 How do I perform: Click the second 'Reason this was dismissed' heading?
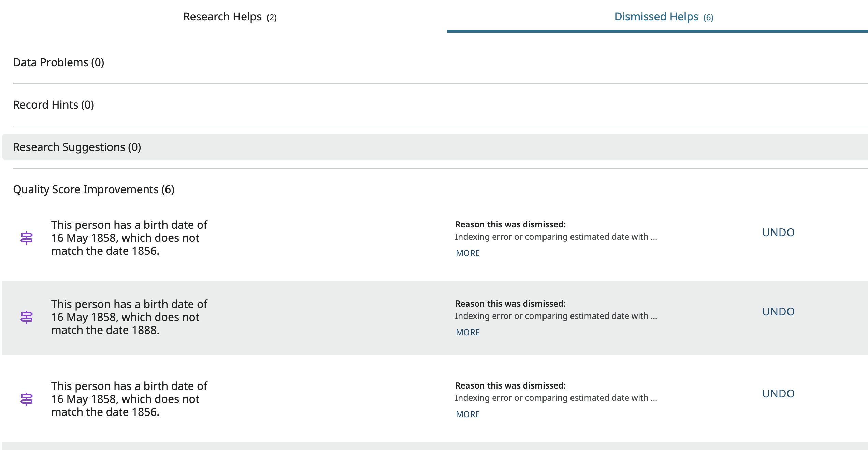pyautogui.click(x=510, y=304)
